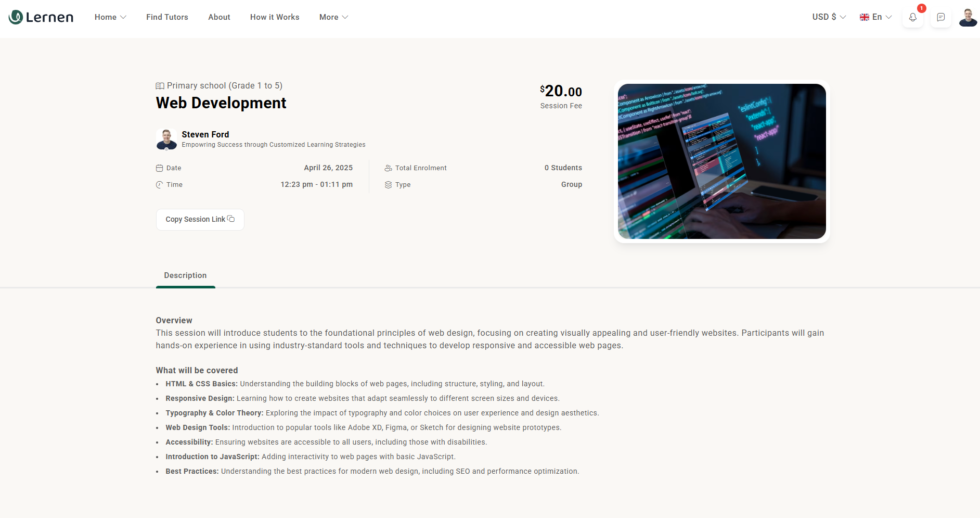Open the notifications bell icon
Image resolution: width=980 pixels, height=518 pixels.
[x=912, y=17]
